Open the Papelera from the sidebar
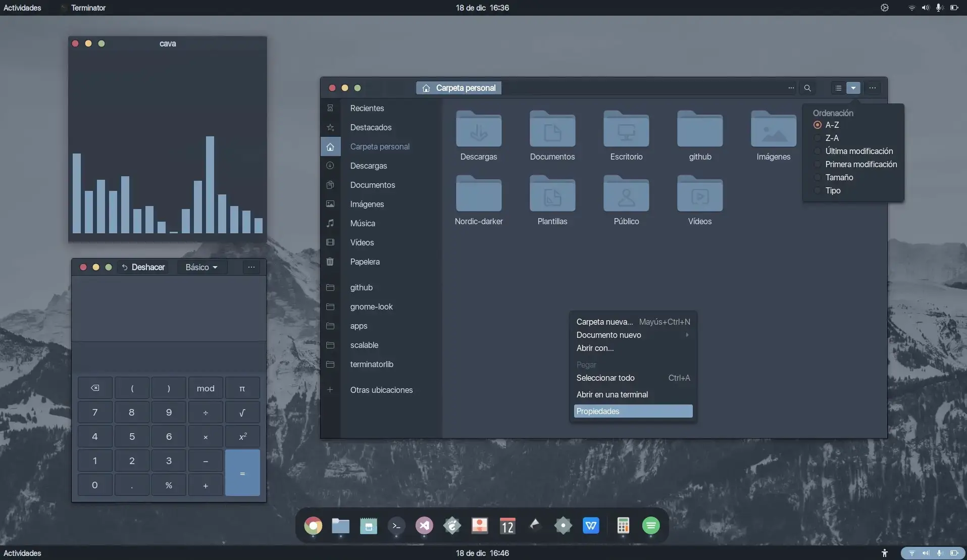This screenshot has width=967, height=560. pyautogui.click(x=365, y=262)
